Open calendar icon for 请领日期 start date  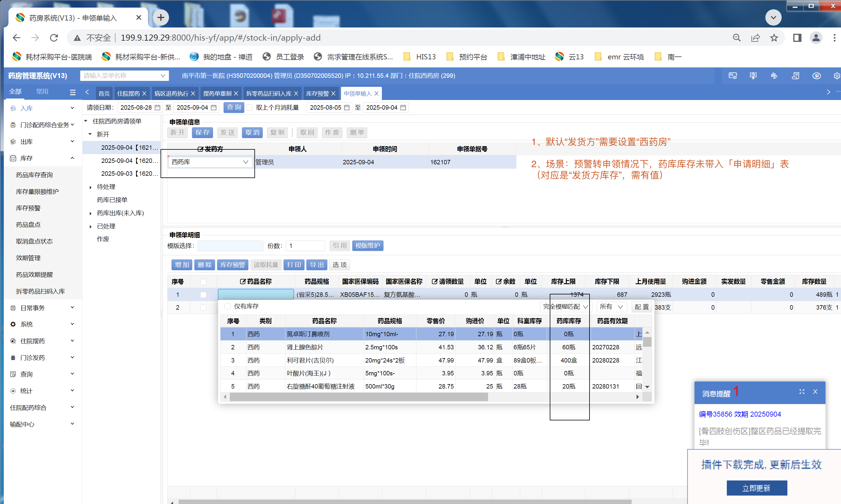(x=158, y=108)
